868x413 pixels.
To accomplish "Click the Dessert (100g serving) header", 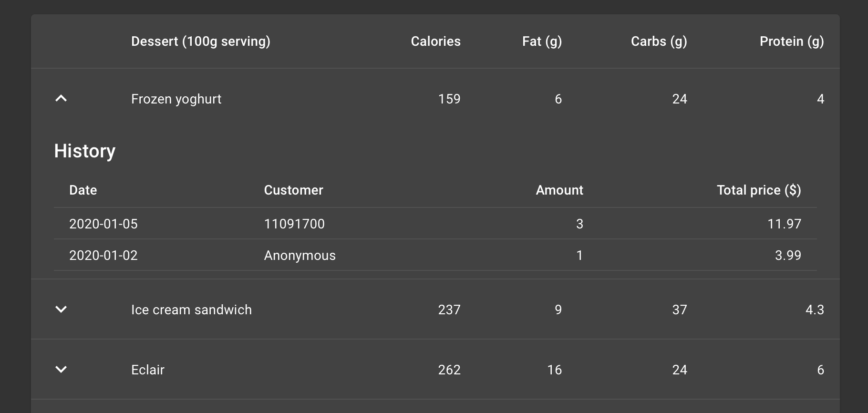I will tap(201, 41).
